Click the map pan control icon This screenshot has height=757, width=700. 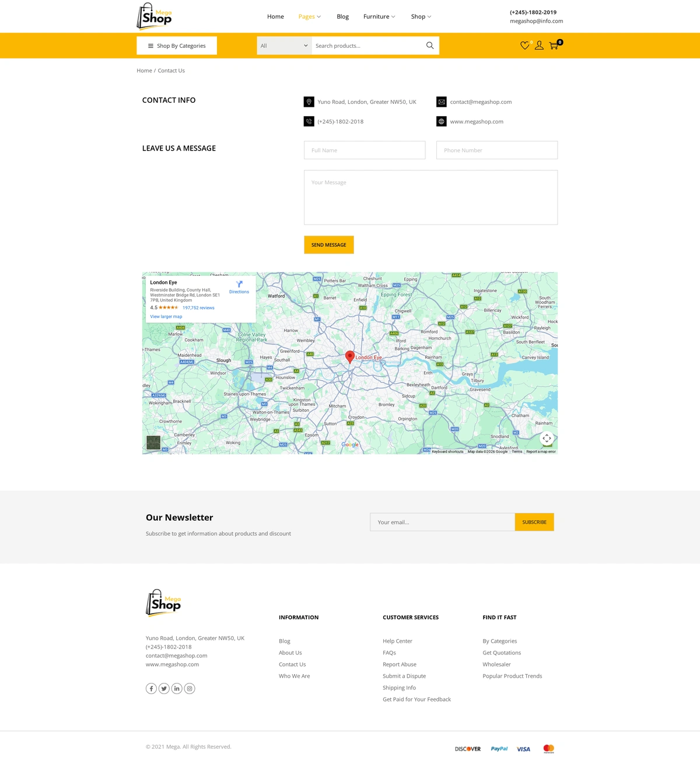click(547, 438)
